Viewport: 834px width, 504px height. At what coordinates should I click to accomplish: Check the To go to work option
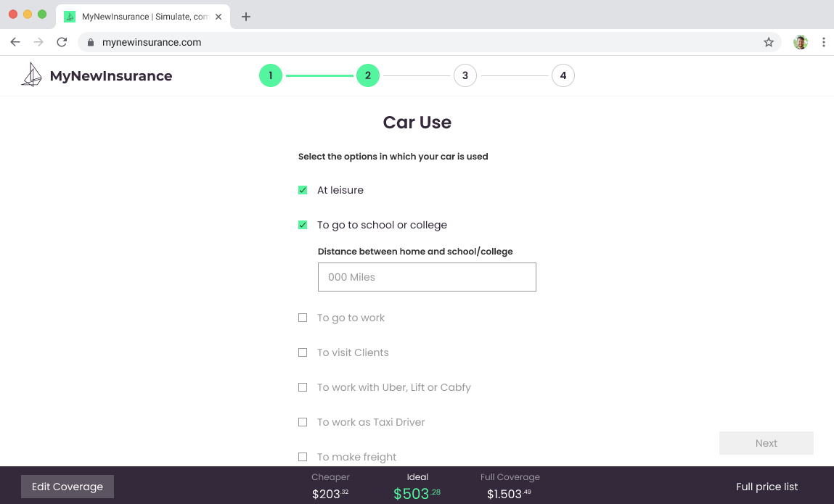[x=303, y=318]
